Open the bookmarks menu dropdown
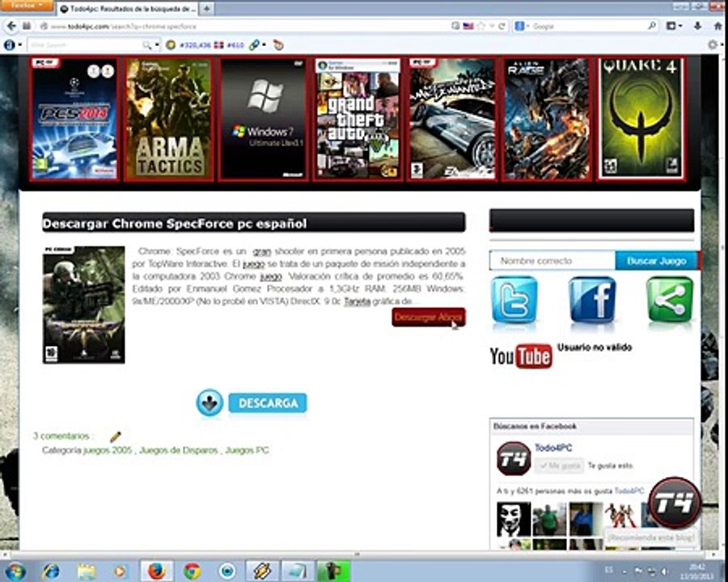This screenshot has height=582, width=728. coord(674,26)
